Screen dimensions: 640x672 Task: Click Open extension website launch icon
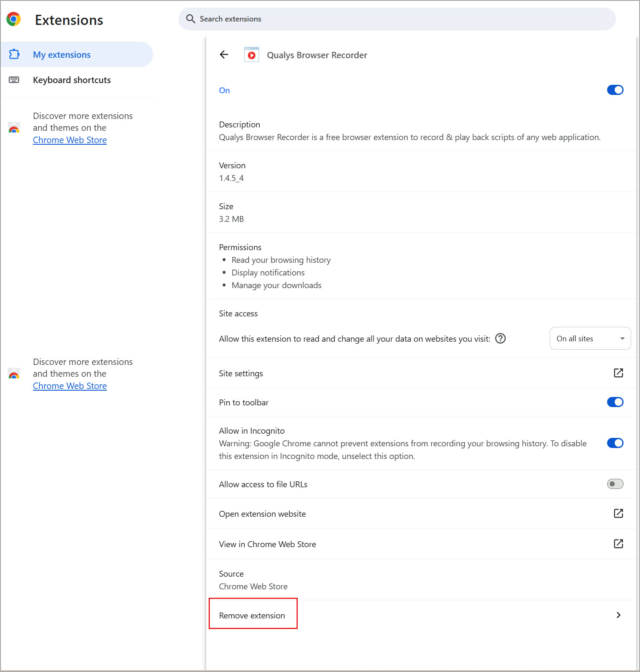(618, 513)
